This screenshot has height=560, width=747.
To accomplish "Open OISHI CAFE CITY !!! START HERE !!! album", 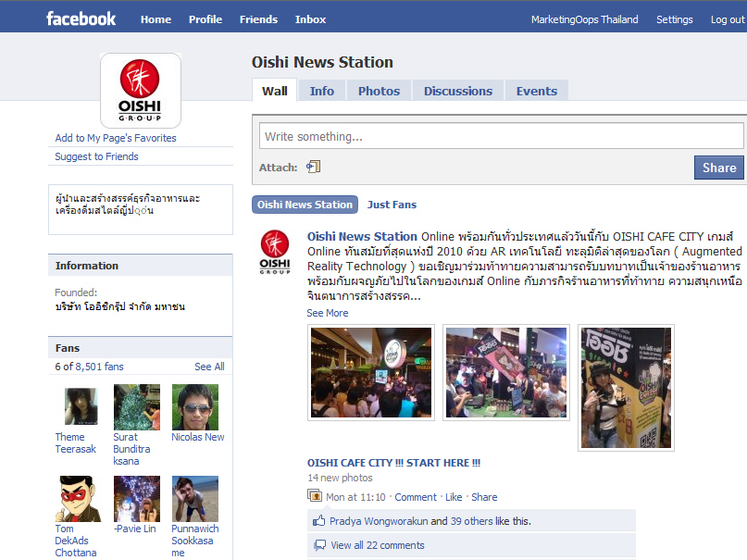I will point(393,463).
